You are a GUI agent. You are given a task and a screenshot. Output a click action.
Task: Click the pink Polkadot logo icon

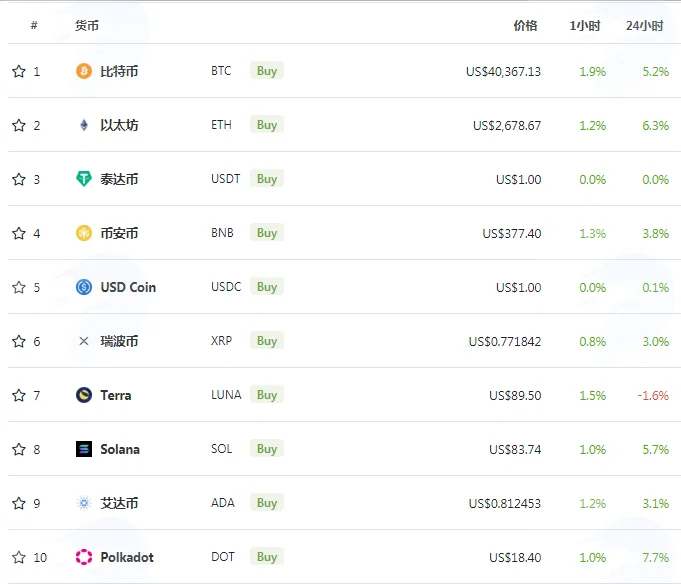click(84, 557)
